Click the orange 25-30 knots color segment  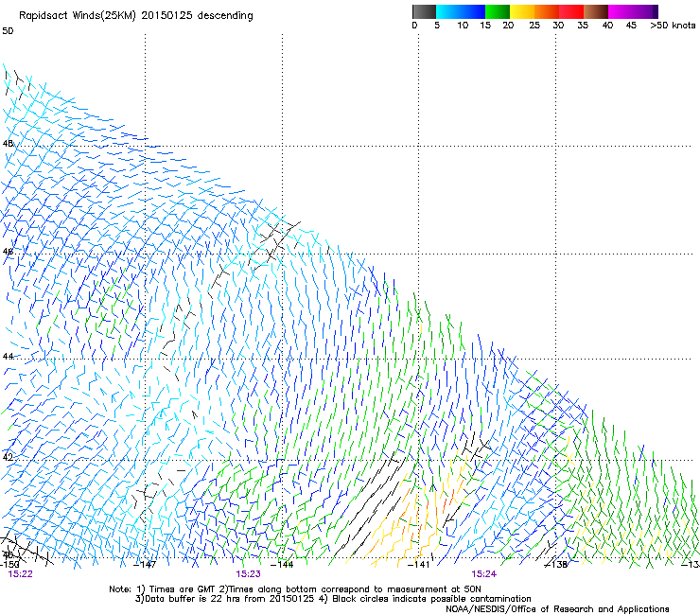(x=547, y=11)
